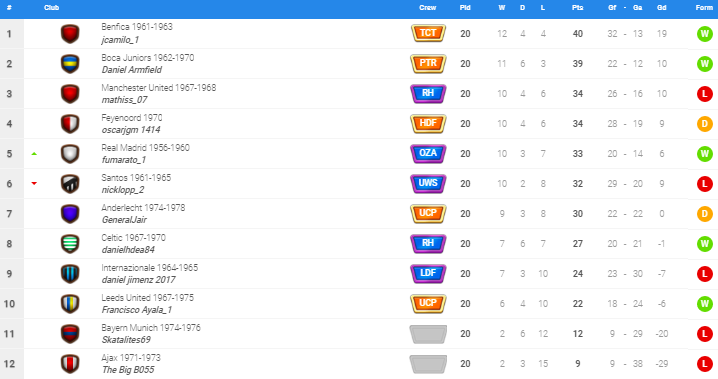Open the TCT crew badge
The height and width of the screenshot is (379, 718).
tap(428, 33)
